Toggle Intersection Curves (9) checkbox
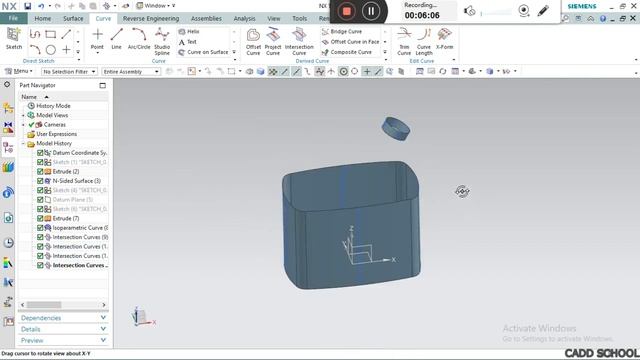Image resolution: width=640 pixels, height=360 pixels. (40, 237)
